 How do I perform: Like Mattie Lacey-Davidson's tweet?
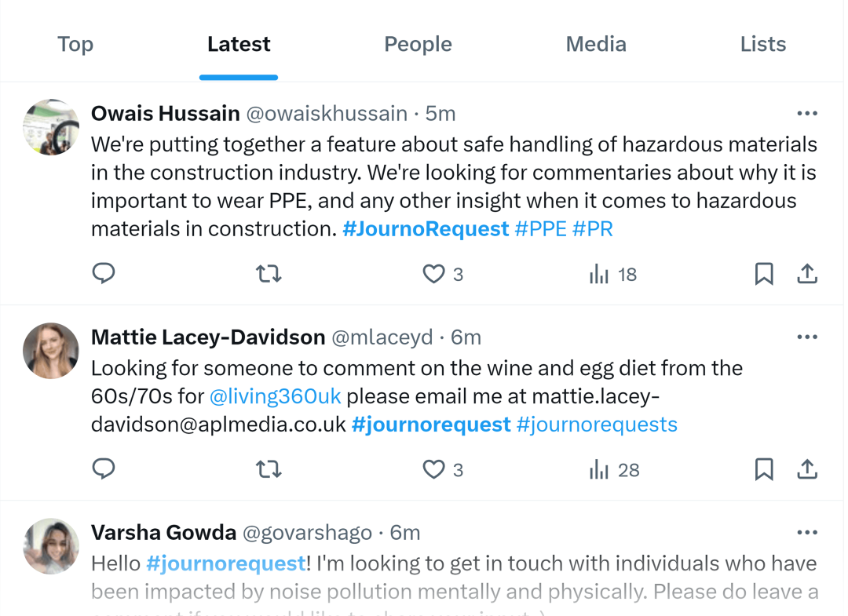click(433, 469)
